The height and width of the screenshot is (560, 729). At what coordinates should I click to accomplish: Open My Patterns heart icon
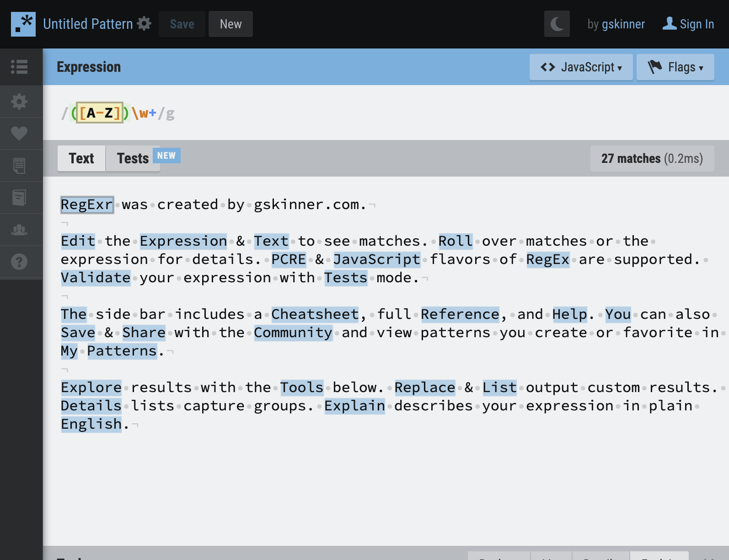coord(19,134)
